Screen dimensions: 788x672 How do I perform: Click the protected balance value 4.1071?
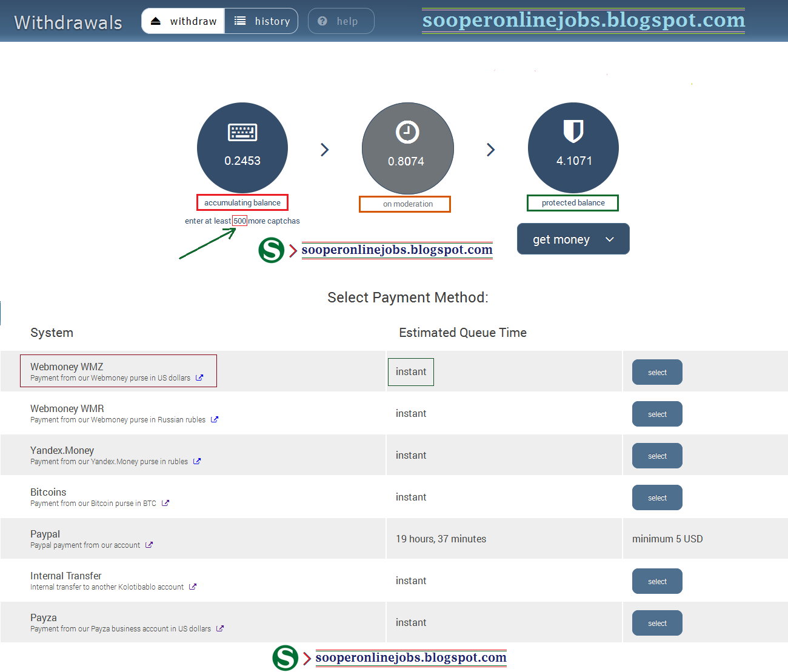click(574, 161)
